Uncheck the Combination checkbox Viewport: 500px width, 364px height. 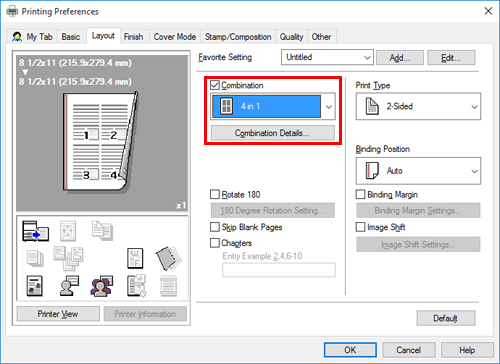point(215,85)
